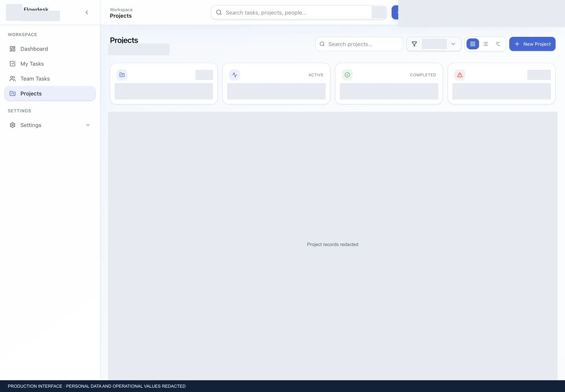Click the red warning triangle icon

coord(460,75)
